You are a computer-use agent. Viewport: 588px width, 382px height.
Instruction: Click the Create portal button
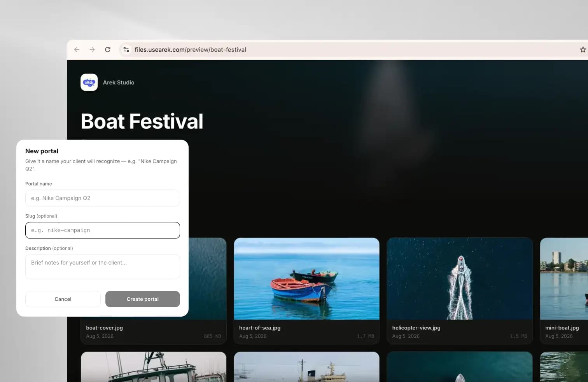[143, 299]
